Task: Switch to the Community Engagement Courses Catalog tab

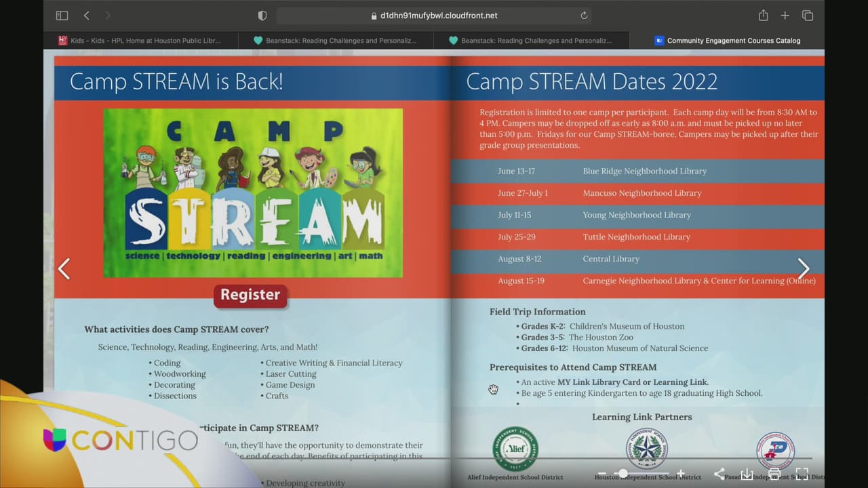Action: click(727, 41)
